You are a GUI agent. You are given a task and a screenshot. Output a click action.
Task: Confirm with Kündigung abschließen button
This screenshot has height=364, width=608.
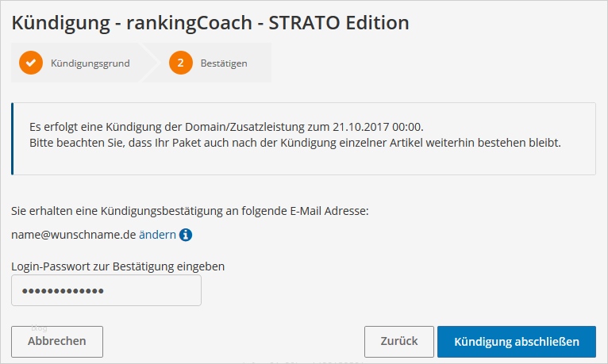(516, 341)
